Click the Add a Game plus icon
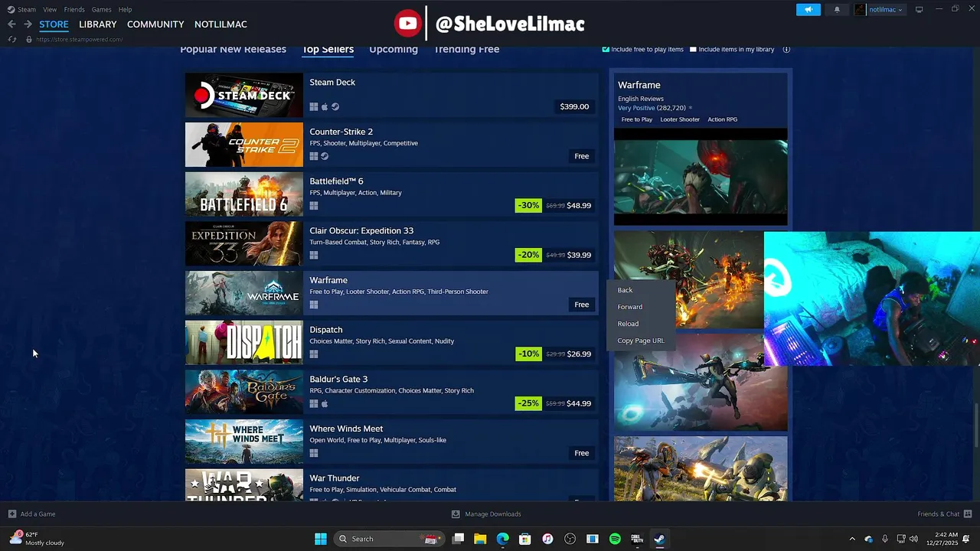 pos(11,514)
